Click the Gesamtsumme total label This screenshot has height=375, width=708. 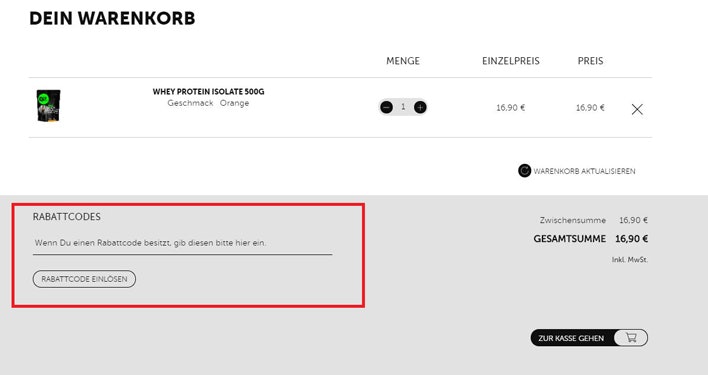point(570,239)
